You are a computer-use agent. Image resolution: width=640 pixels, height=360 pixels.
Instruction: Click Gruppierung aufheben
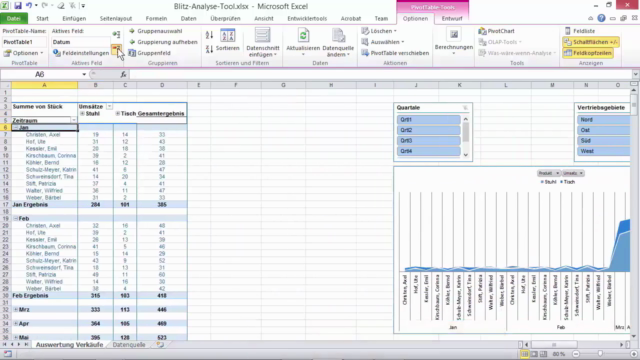(163, 42)
